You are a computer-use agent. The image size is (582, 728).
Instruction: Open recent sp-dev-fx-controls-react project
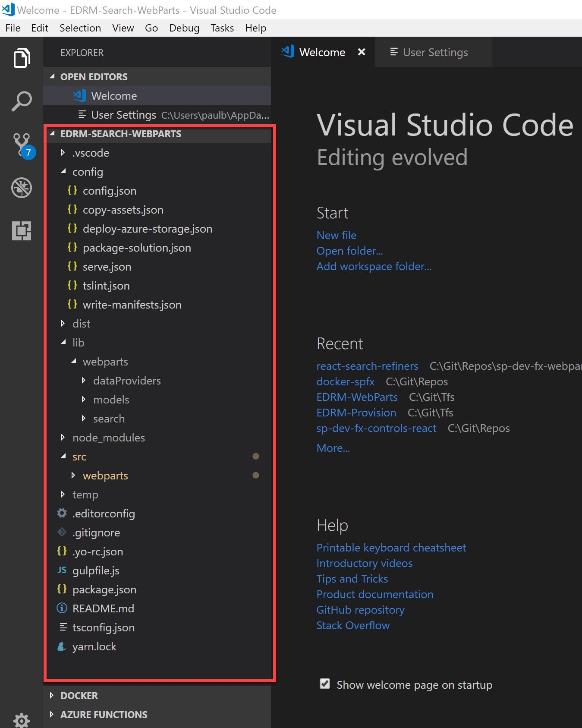click(x=377, y=428)
